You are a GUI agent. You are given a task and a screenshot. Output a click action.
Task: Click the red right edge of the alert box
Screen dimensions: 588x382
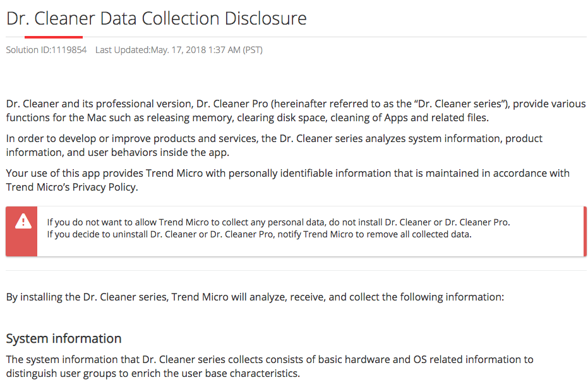(585, 231)
